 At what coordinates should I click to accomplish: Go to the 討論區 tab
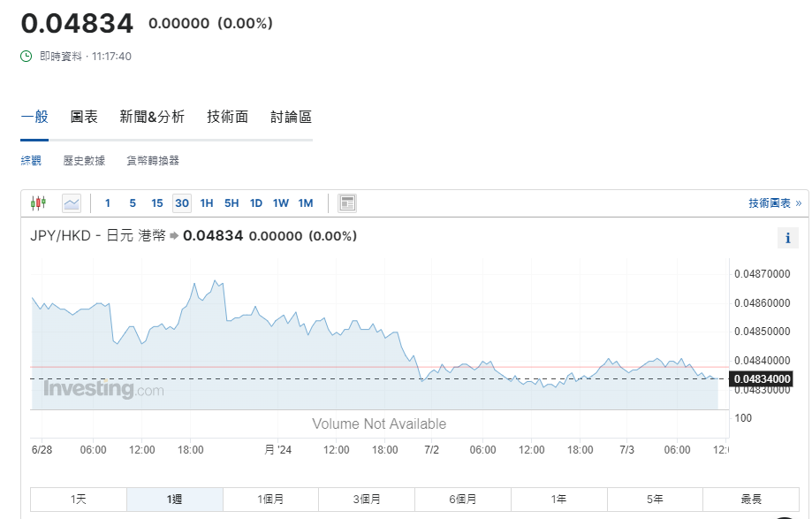pos(291,117)
